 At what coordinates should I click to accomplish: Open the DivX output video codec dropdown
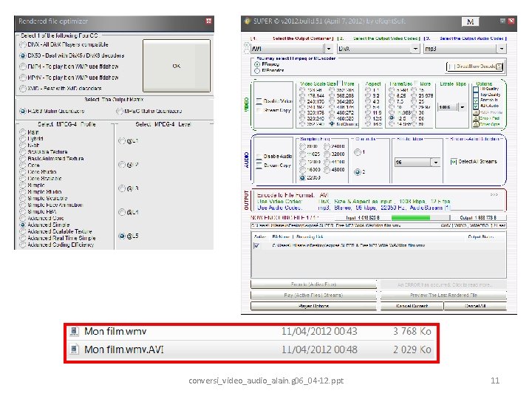(415, 49)
